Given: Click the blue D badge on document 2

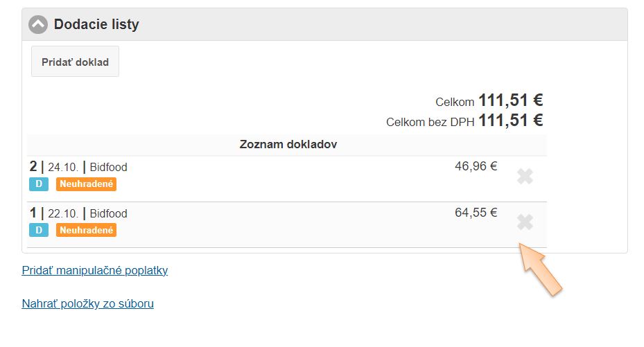Looking at the screenshot, I should pos(39,184).
